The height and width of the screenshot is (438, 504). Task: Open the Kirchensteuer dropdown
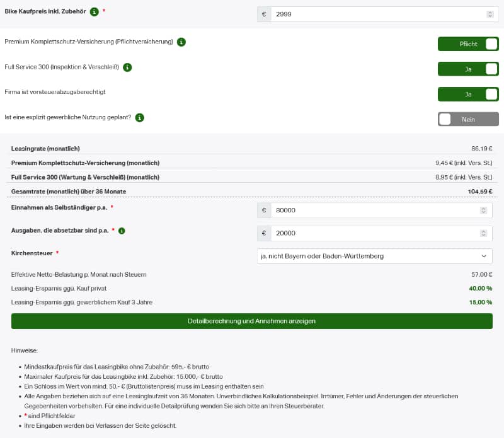click(375, 256)
